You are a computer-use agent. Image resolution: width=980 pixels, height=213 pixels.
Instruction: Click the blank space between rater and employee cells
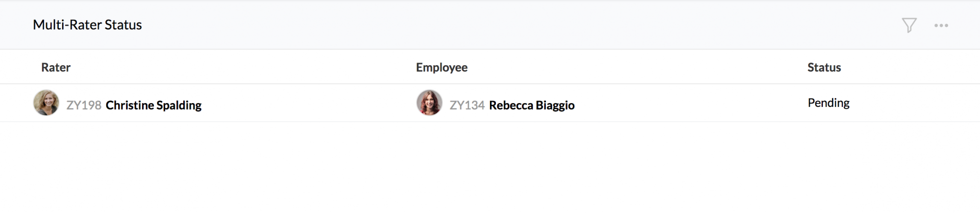pyautogui.click(x=309, y=103)
